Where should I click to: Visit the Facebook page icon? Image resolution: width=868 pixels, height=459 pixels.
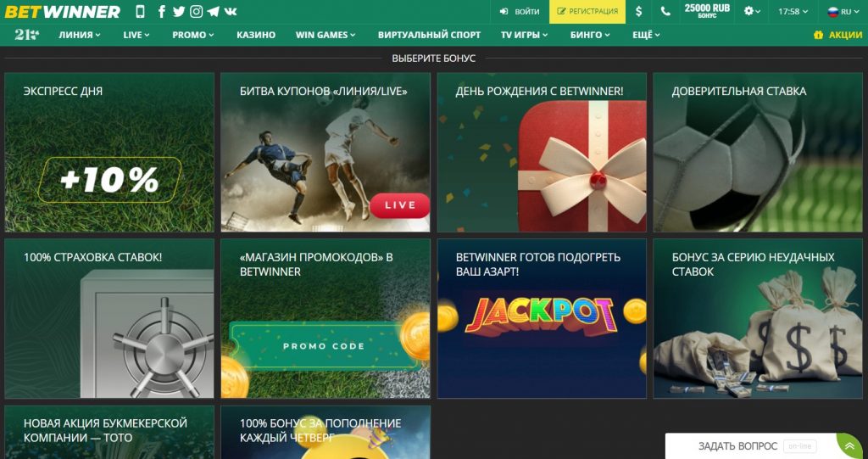tap(161, 11)
